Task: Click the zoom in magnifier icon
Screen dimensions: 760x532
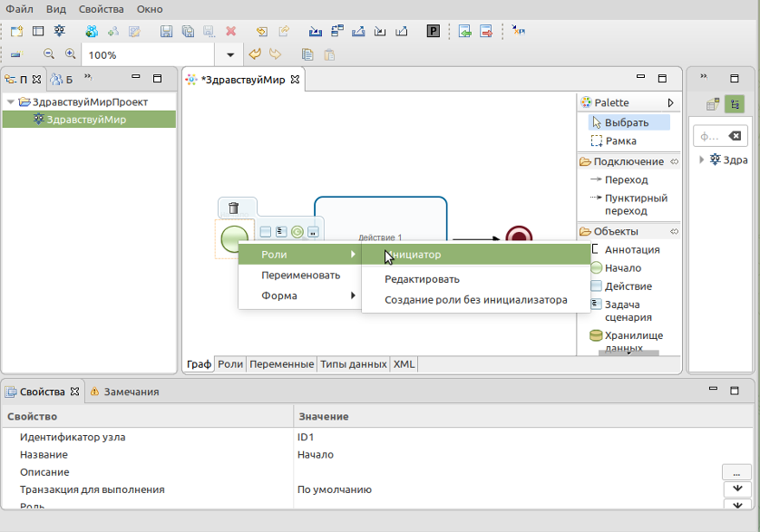Action: click(70, 53)
